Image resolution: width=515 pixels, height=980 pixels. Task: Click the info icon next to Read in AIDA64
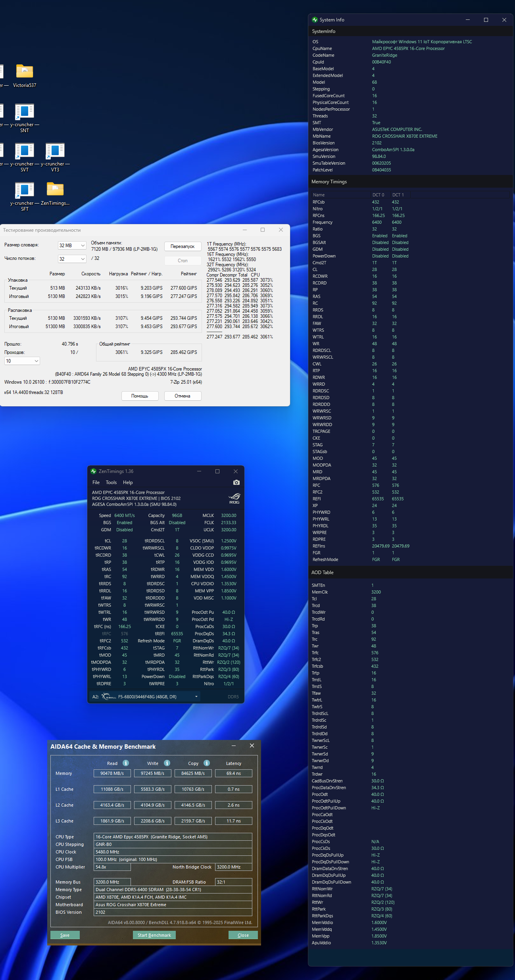[x=126, y=763]
